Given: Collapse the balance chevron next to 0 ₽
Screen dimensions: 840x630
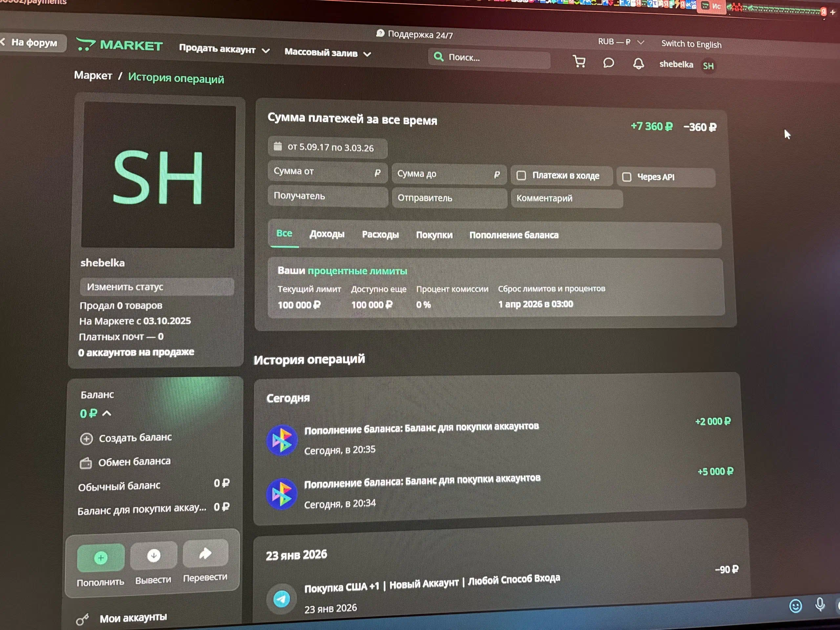Looking at the screenshot, I should [107, 413].
